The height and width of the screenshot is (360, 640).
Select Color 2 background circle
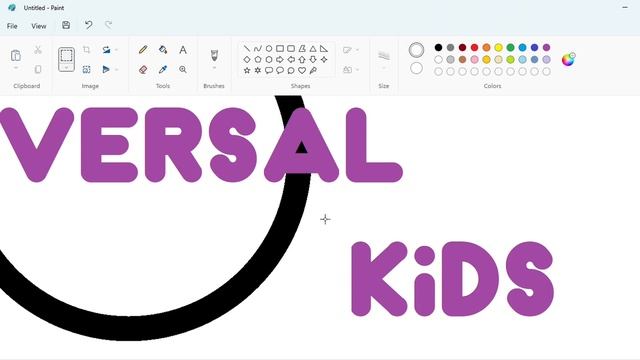[416, 68]
